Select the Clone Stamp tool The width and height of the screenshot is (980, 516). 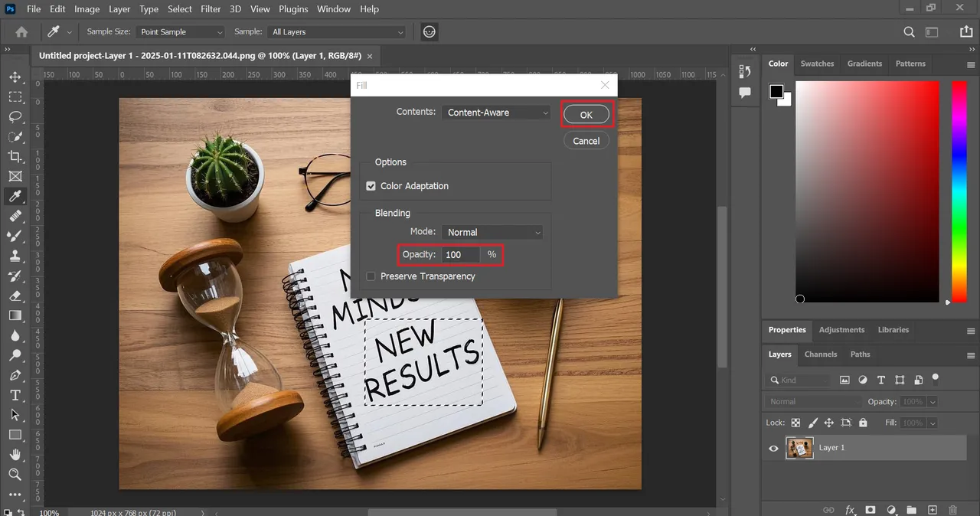click(x=15, y=256)
